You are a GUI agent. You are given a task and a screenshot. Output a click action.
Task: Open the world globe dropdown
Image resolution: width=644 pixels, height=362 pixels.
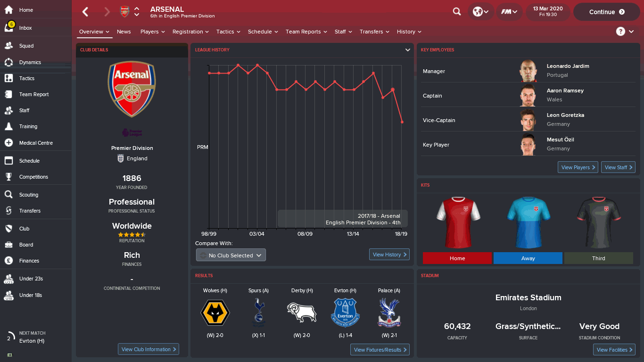pyautogui.click(x=481, y=12)
